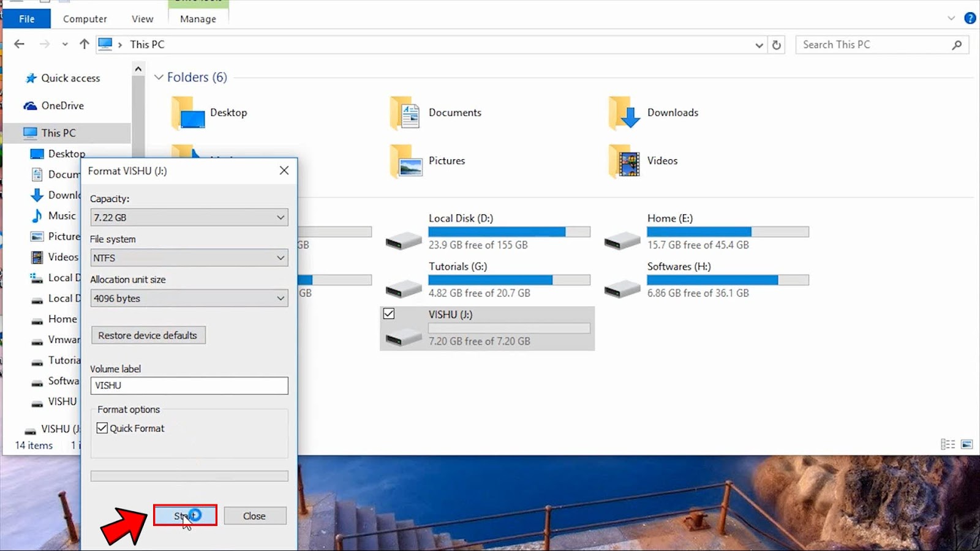Image resolution: width=980 pixels, height=551 pixels.
Task: Click the Quick access star icon
Action: pyautogui.click(x=31, y=78)
